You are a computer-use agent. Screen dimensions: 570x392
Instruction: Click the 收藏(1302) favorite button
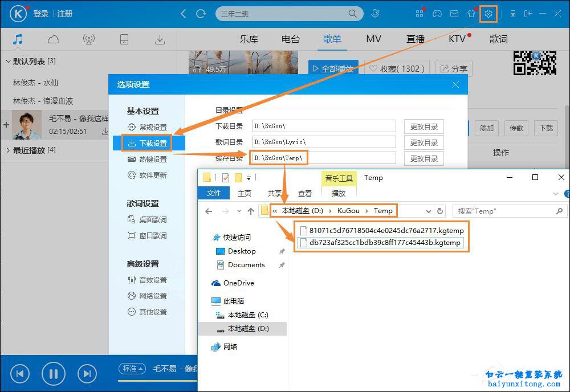point(396,67)
